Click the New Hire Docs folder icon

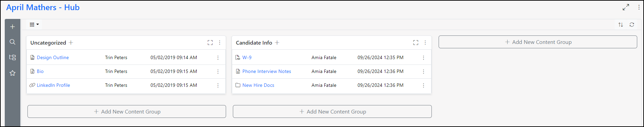(238, 85)
